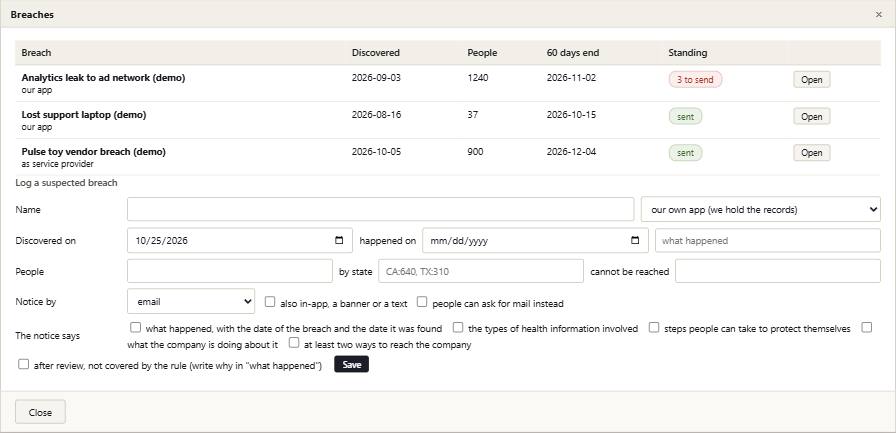The height and width of the screenshot is (433, 896).
Task: Check 'at least two ways to reach the company'
Action: [x=294, y=343]
